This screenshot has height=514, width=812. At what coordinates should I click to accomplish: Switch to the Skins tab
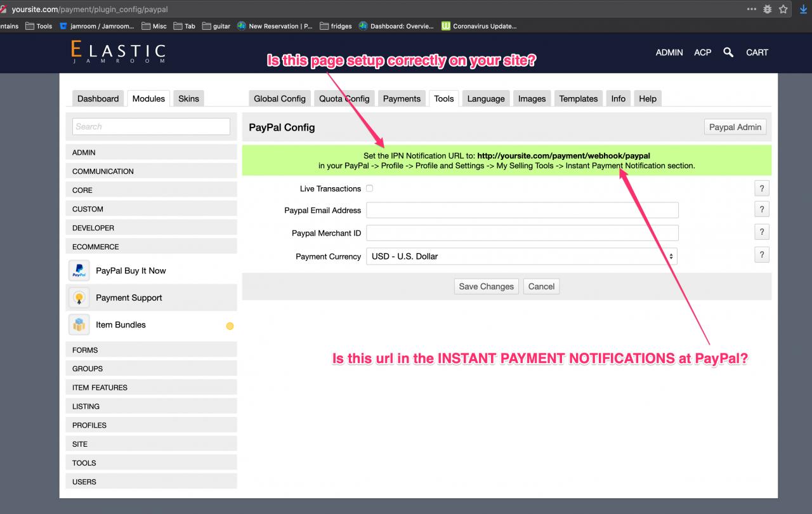(x=188, y=98)
